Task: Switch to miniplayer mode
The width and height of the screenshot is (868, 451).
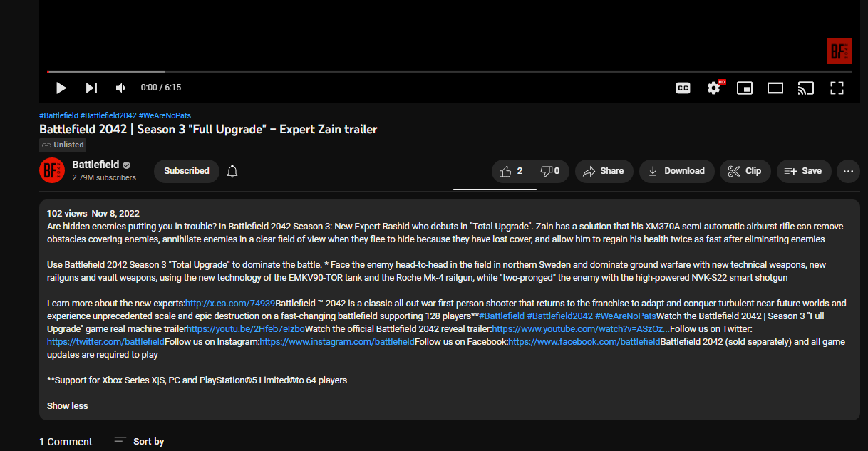Action: (x=745, y=88)
